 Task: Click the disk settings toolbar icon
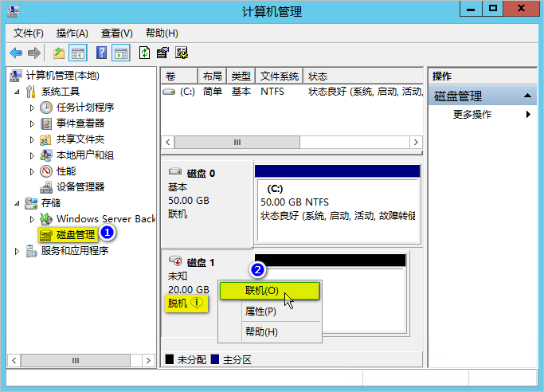tap(182, 53)
